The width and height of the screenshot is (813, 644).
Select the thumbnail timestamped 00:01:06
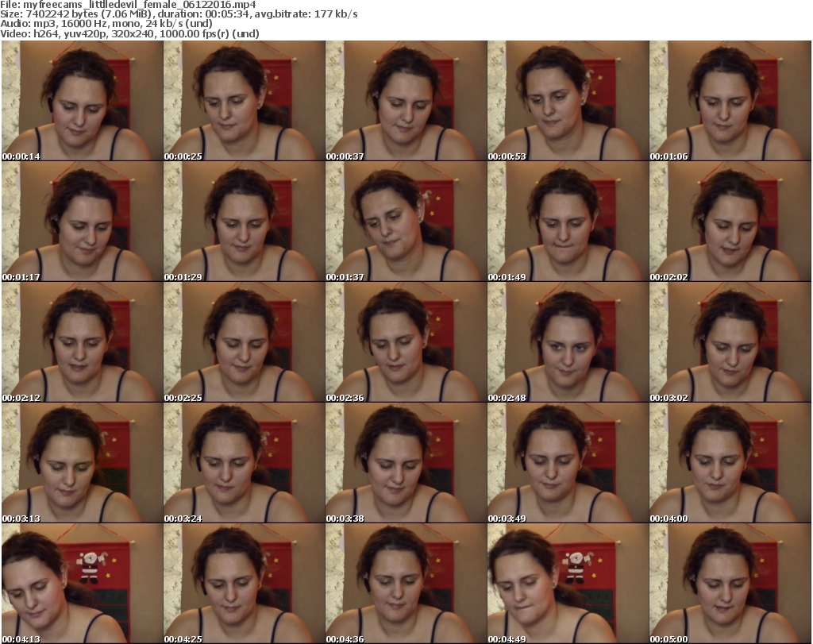point(730,101)
